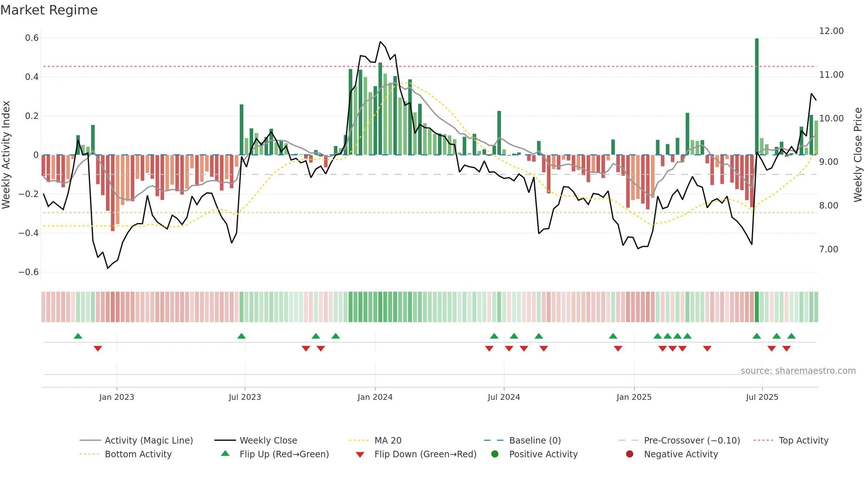Click the first flip-down triangle before Jan 2023
868x488 pixels.
pyautogui.click(x=98, y=348)
